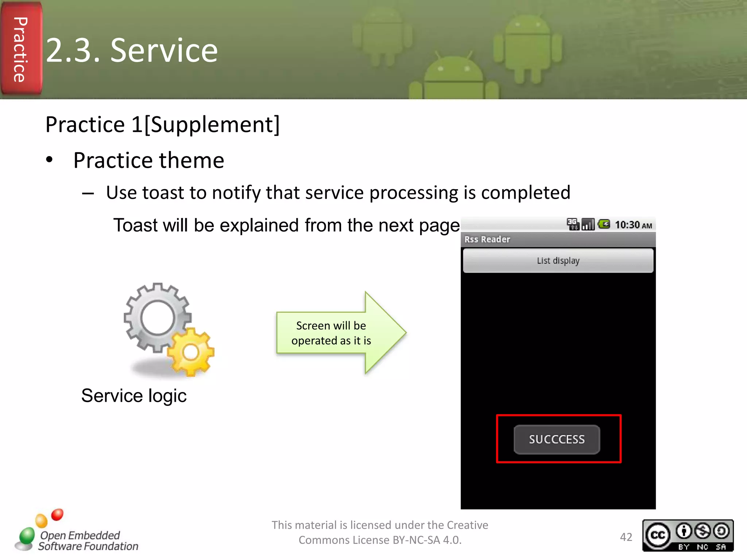Click the service logic gears icon
Image resolution: width=747 pixels, height=560 pixels.
pyautogui.click(x=169, y=330)
